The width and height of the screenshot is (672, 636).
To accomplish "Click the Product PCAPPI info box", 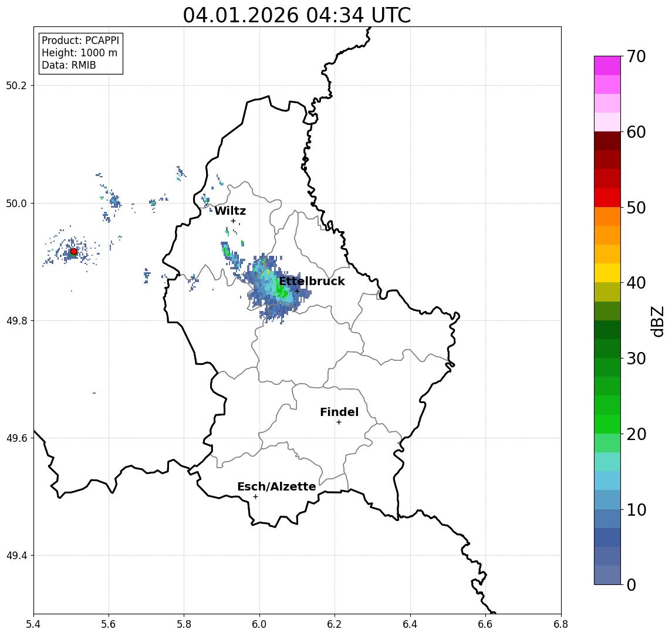I will [80, 53].
